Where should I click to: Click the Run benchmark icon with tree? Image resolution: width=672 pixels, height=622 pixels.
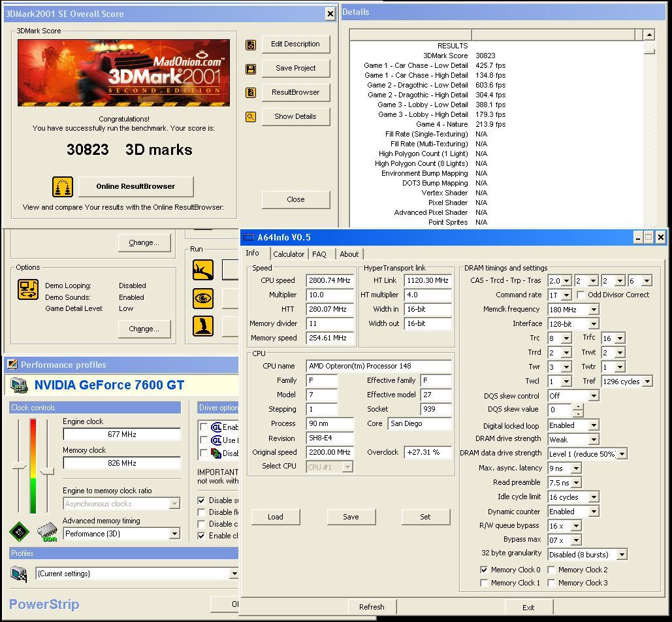click(203, 270)
